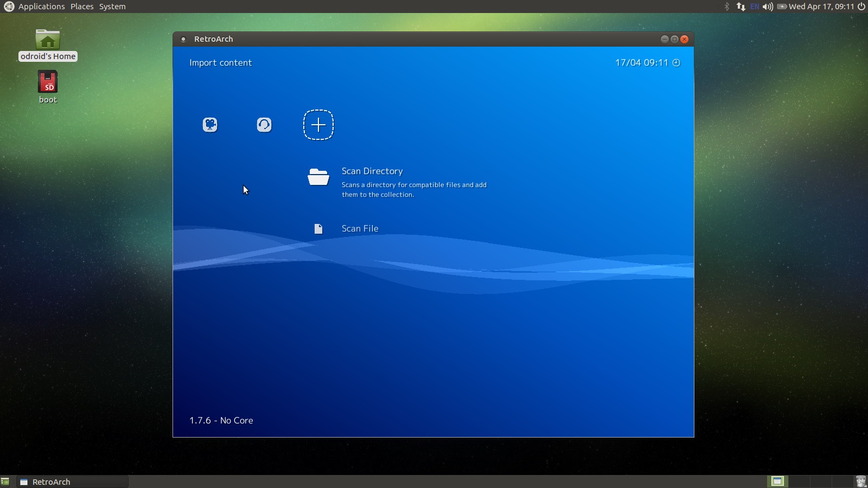Open the EN keyboard layout indicator

tap(755, 7)
